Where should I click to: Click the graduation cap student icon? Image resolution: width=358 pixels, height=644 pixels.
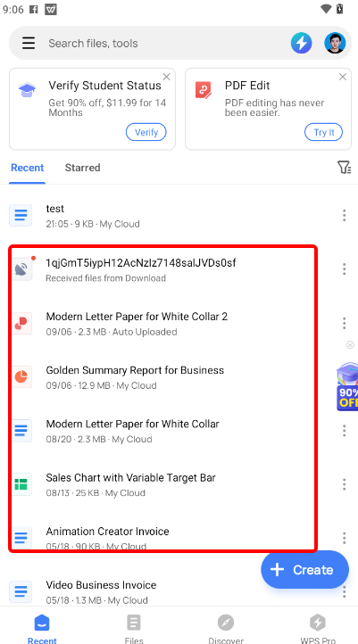[27, 90]
